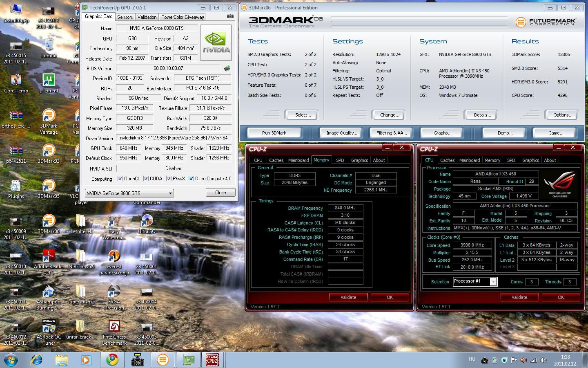
Task: Open the 3DMark03 desktop shortcut
Action: pos(49,154)
